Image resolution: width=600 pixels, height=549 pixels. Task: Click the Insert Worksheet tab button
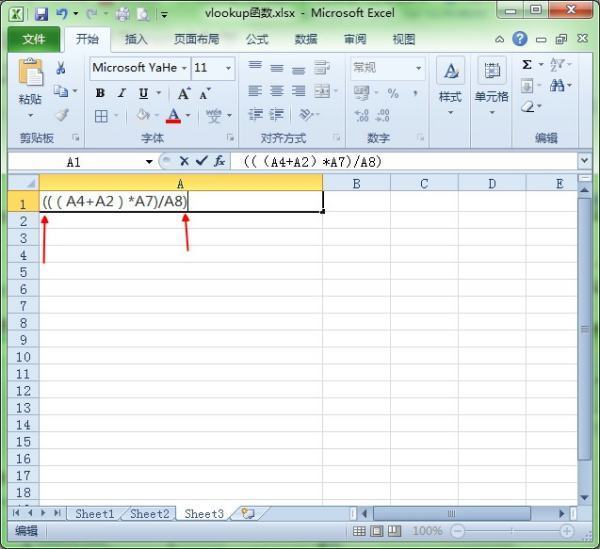[248, 513]
